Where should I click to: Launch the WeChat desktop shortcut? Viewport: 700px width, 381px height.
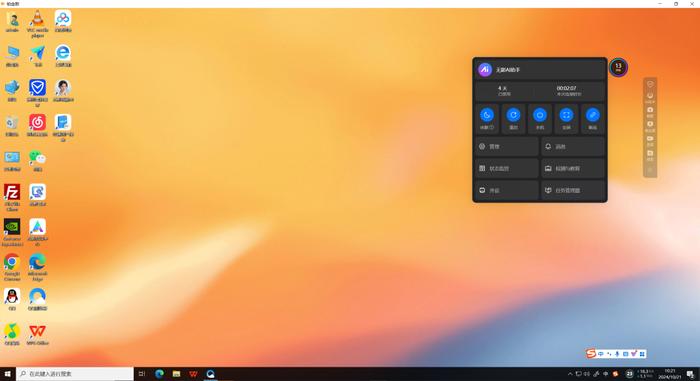(38, 161)
